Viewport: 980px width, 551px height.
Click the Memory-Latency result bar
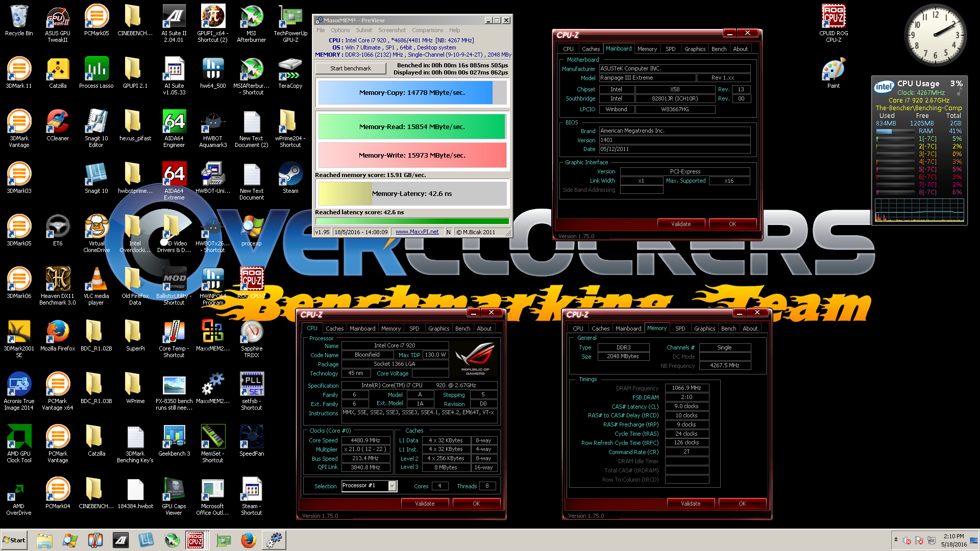412,194
